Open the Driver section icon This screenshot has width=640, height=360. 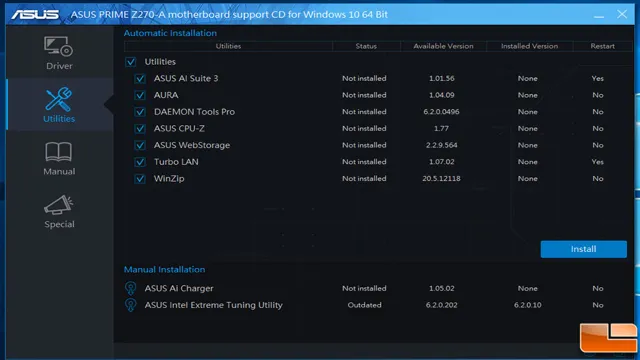[59, 46]
